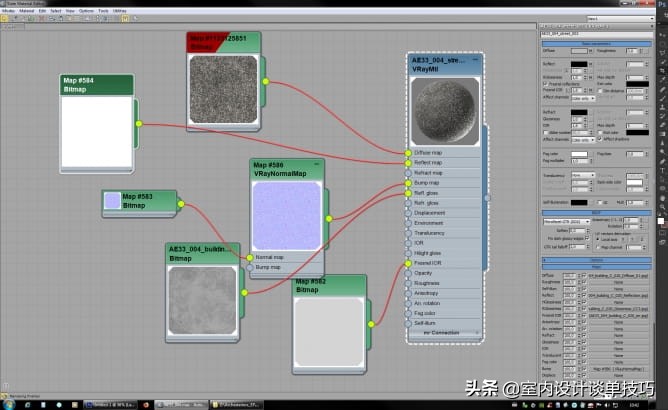Toggle the Affect shadows checkbox
This screenshot has width=668, height=410.
click(x=600, y=139)
